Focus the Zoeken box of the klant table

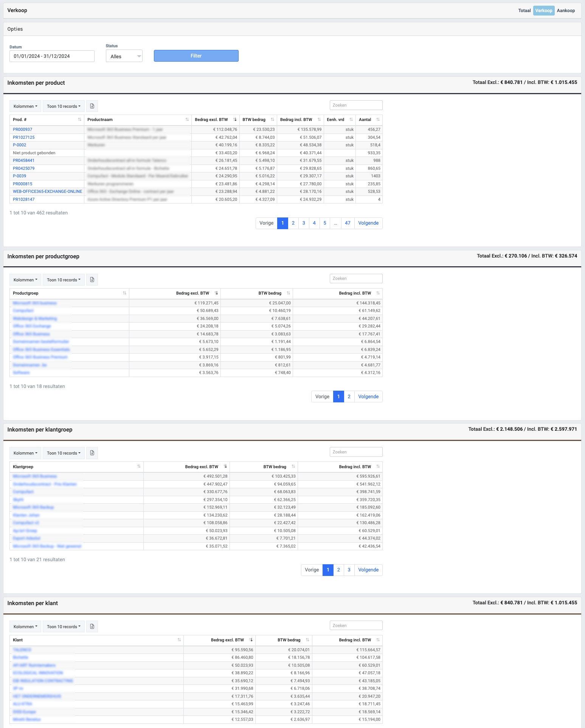click(356, 626)
